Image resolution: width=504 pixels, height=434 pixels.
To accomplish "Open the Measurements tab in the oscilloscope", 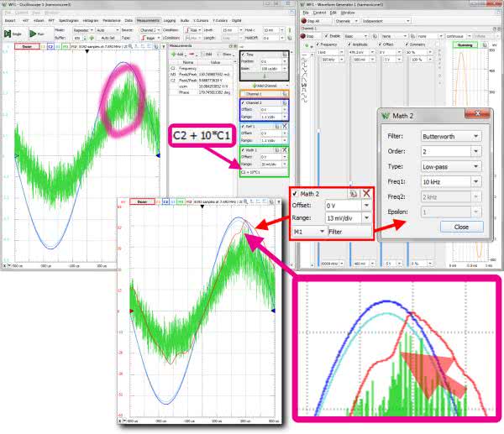I will pos(148,19).
